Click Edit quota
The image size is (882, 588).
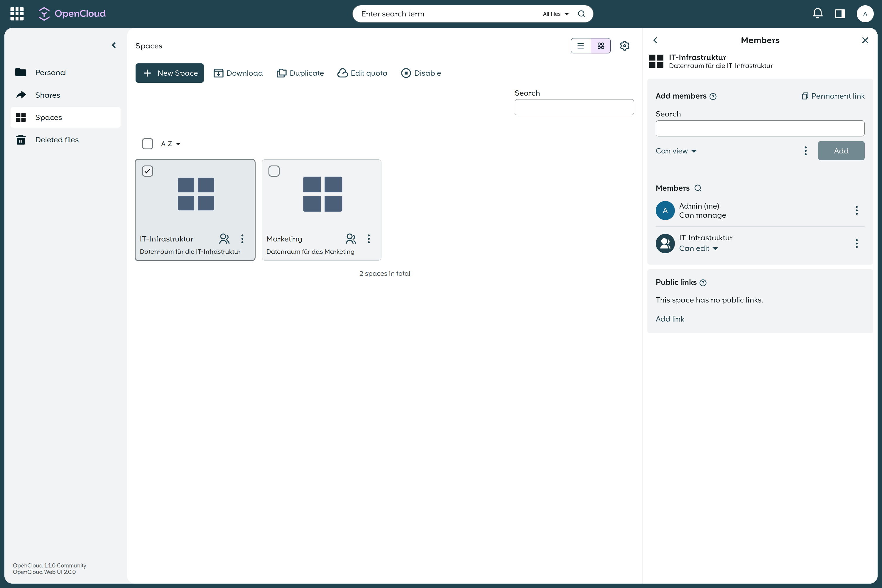[362, 73]
